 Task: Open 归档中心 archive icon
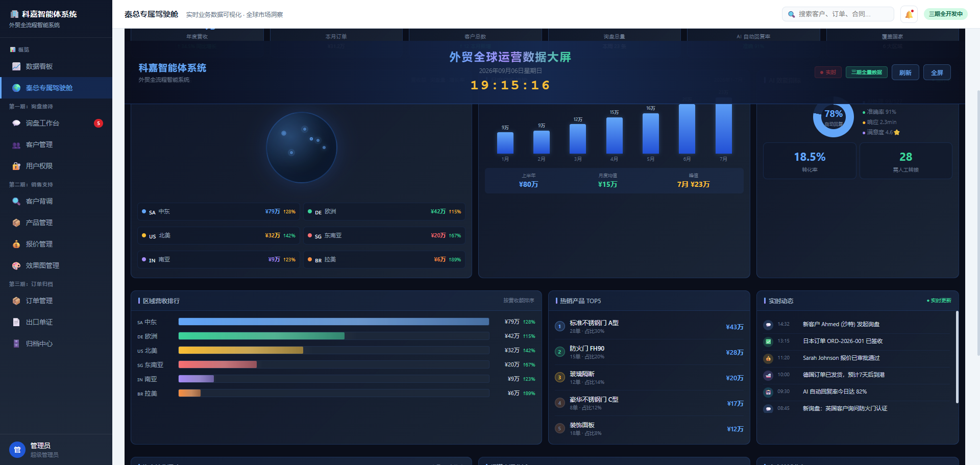coord(16,344)
